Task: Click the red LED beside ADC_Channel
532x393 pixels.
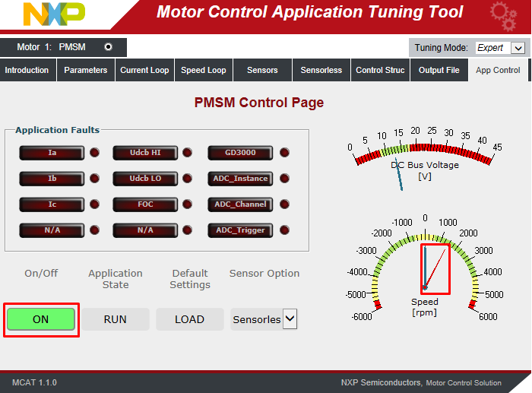Action: 284,204
